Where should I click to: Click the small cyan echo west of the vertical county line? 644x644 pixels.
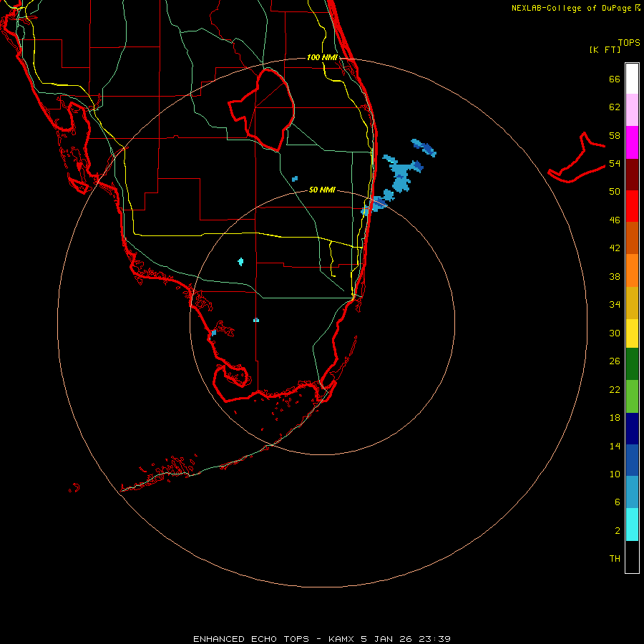click(x=240, y=262)
